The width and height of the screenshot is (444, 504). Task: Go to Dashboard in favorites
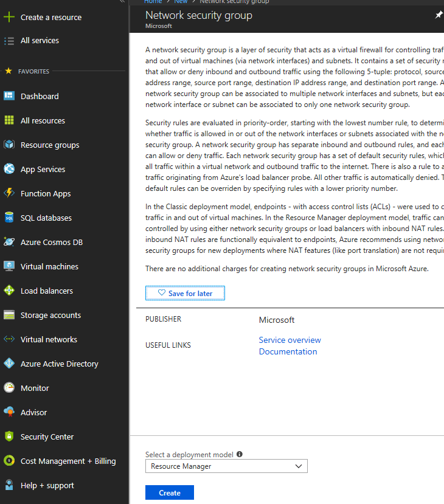[x=40, y=96]
